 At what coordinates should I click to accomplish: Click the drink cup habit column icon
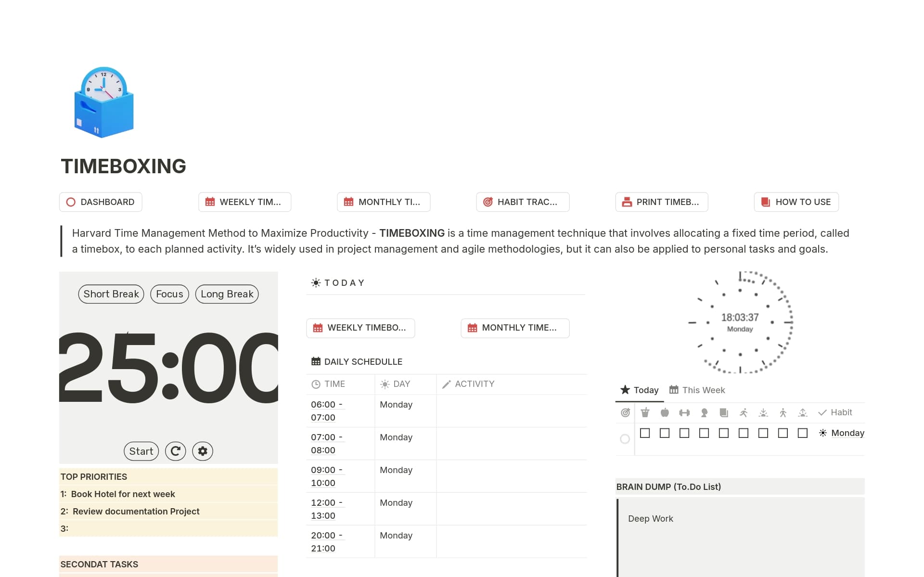click(645, 412)
